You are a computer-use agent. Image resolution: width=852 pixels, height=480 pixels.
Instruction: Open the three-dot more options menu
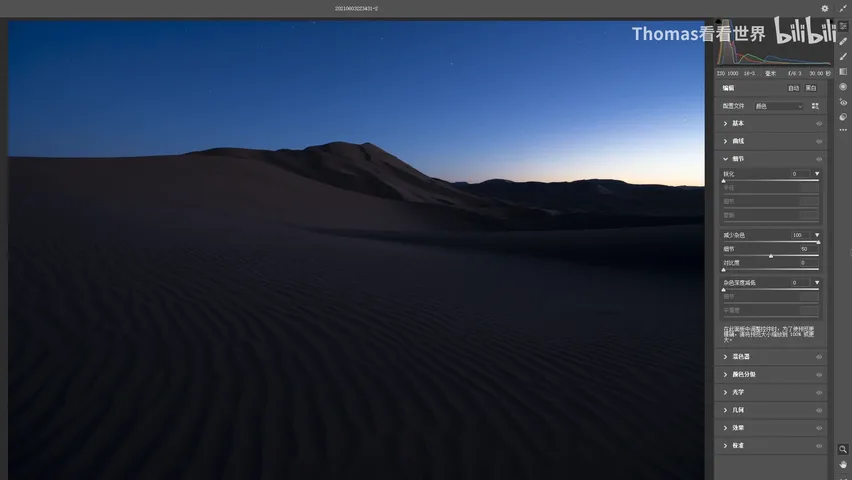tap(843, 130)
